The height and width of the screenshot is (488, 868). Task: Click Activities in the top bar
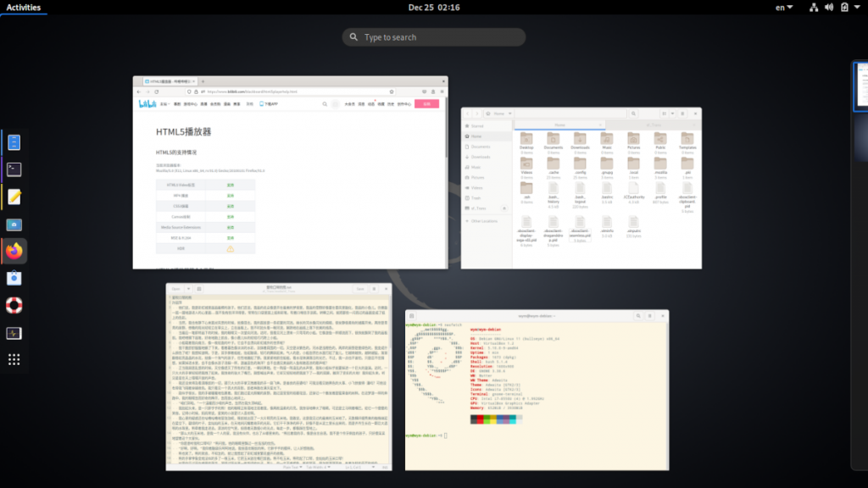click(x=23, y=8)
